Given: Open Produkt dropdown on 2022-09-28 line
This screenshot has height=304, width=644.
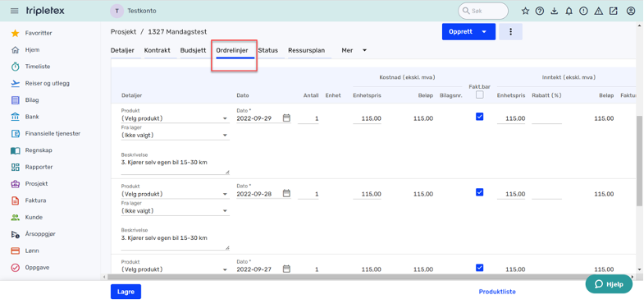Looking at the screenshot, I should coord(175,194).
